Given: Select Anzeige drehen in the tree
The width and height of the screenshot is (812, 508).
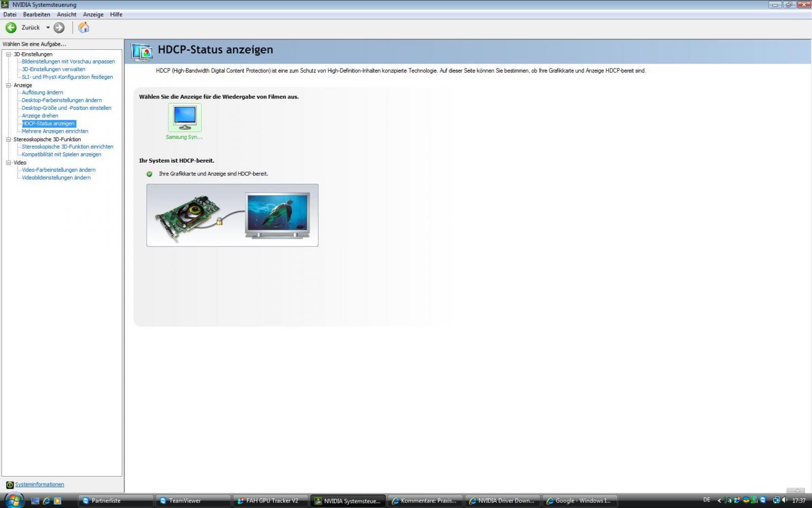Looking at the screenshot, I should (x=40, y=115).
